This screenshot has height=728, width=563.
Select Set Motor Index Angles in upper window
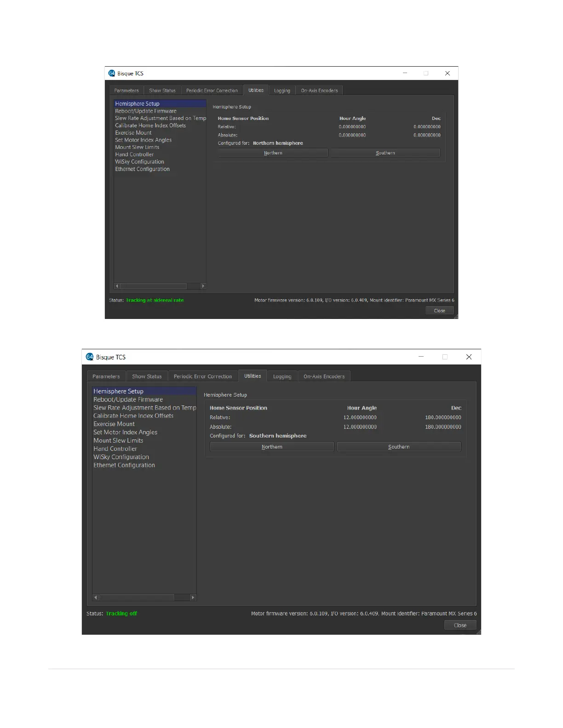coord(160,140)
